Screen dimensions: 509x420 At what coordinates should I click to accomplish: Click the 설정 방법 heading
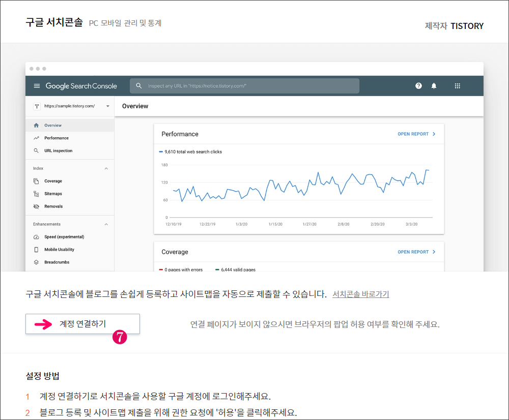click(x=43, y=376)
